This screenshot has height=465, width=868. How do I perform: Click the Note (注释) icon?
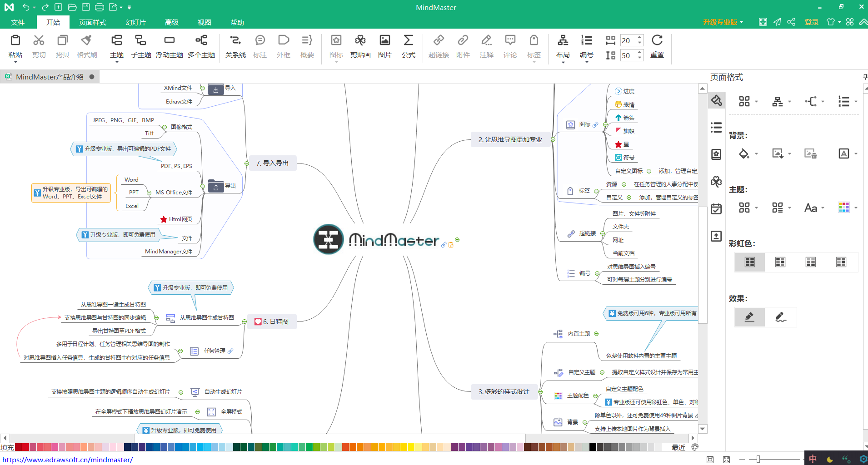pos(486,40)
